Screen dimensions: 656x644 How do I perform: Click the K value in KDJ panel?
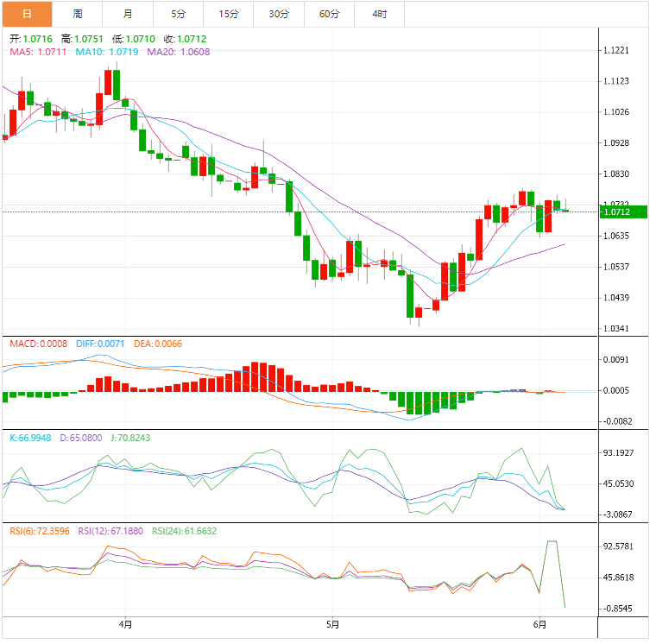pyautogui.click(x=31, y=438)
